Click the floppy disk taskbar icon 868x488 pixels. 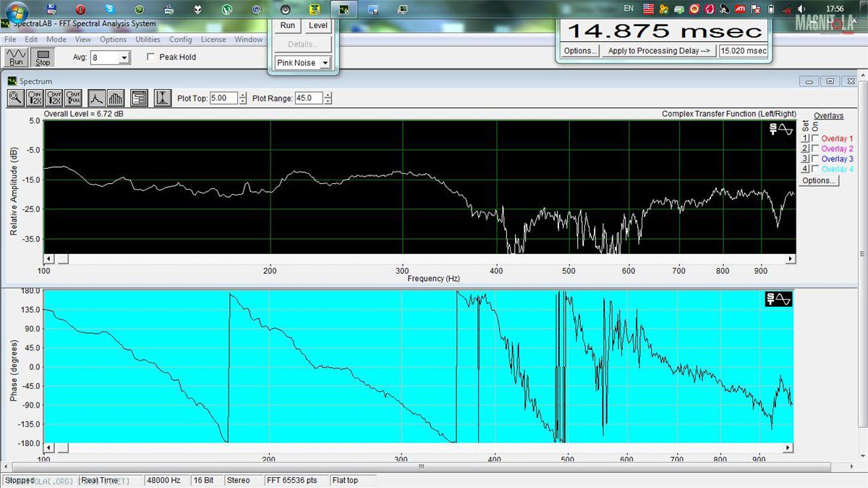[51, 9]
